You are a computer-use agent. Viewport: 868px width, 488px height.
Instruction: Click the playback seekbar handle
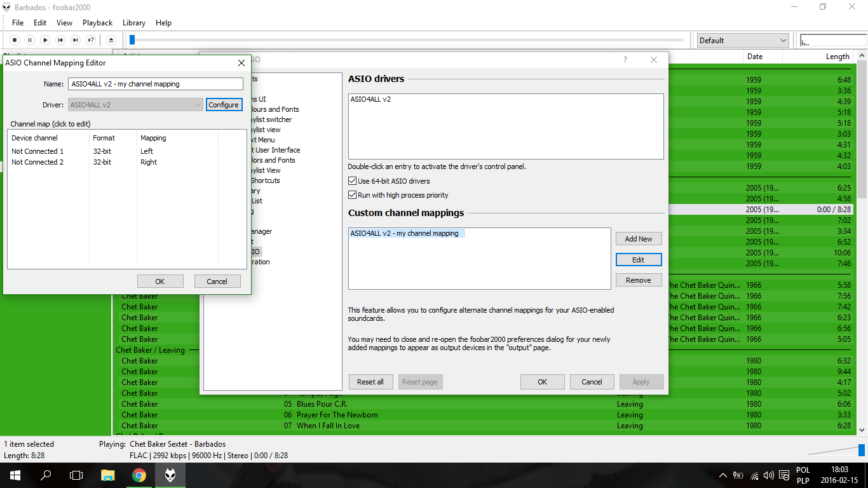132,40
